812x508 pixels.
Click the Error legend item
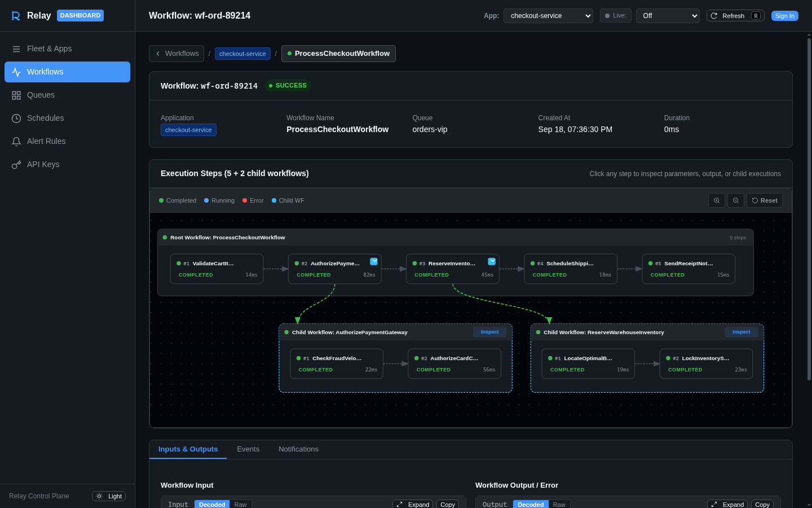(x=253, y=200)
